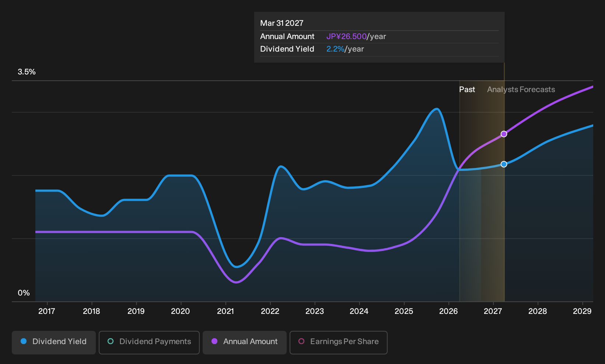Click the 2023 x-axis label
605x364 pixels.
pyautogui.click(x=315, y=311)
